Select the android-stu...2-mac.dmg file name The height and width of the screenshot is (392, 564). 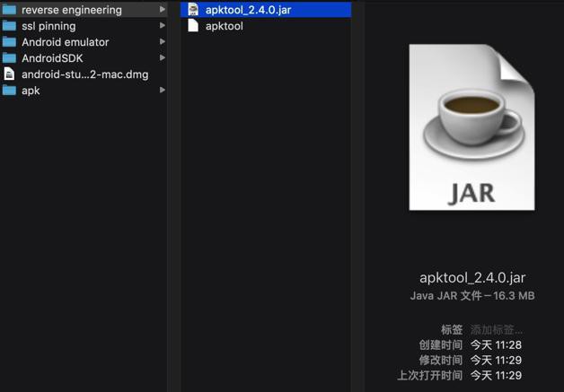point(85,74)
